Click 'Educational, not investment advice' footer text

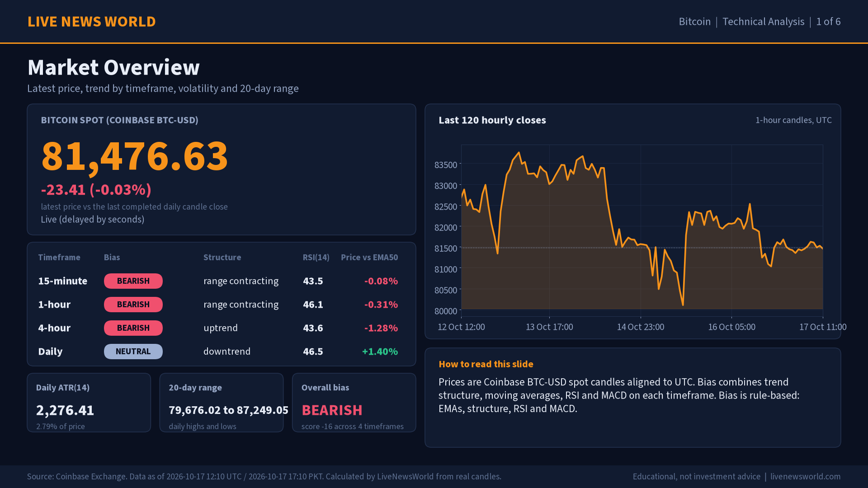tap(697, 477)
